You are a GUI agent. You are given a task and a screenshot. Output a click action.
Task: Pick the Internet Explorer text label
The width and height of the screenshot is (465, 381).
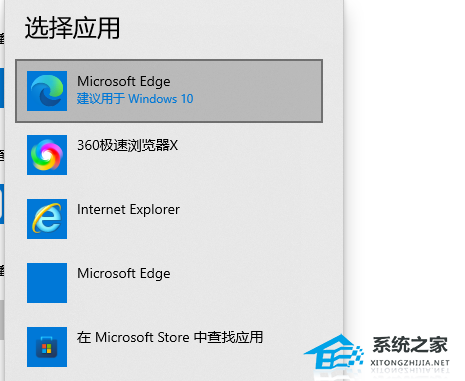pyautogui.click(x=128, y=210)
